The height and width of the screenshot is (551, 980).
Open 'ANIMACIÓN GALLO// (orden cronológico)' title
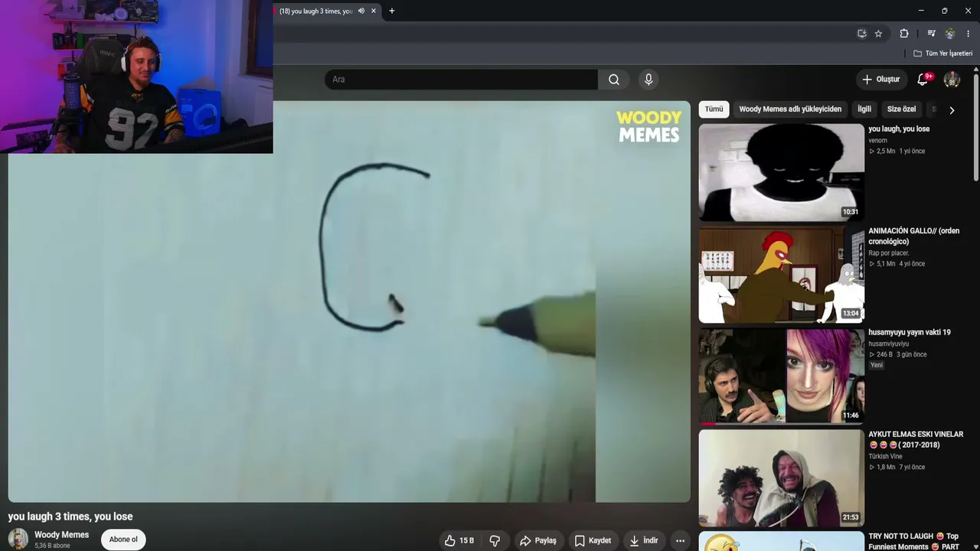pos(913,236)
